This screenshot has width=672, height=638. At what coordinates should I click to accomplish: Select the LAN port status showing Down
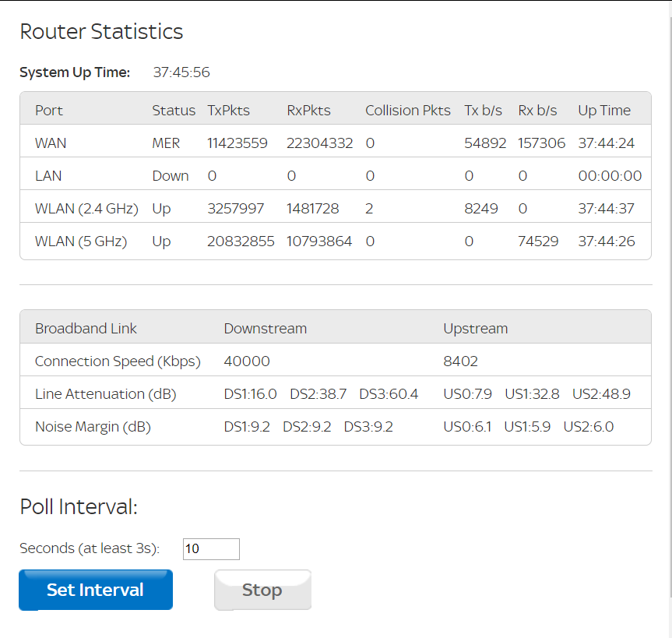[x=171, y=175]
